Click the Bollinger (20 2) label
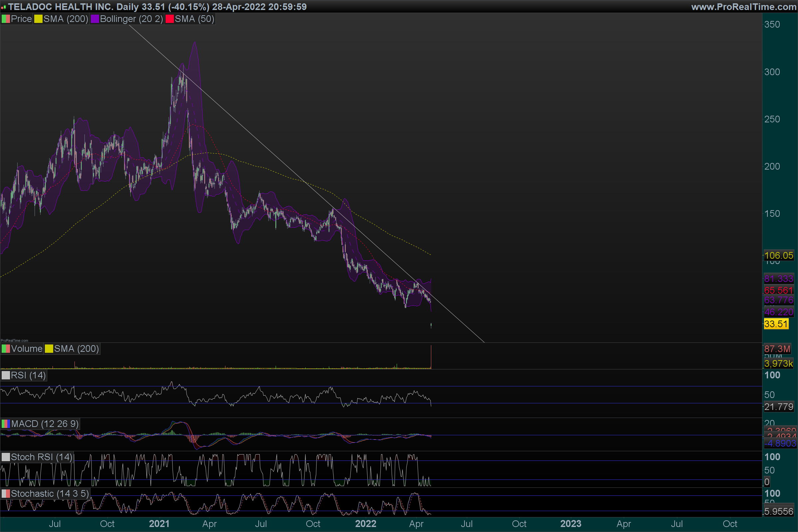 (x=131, y=19)
